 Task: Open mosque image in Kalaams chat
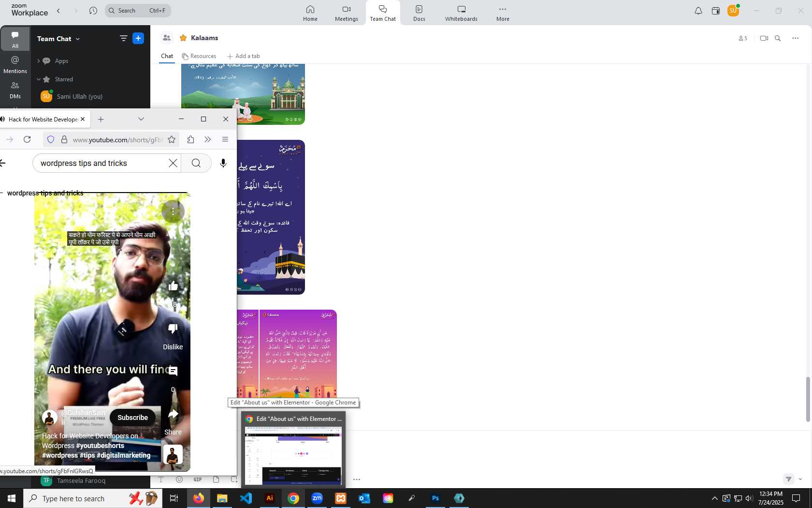(x=243, y=94)
